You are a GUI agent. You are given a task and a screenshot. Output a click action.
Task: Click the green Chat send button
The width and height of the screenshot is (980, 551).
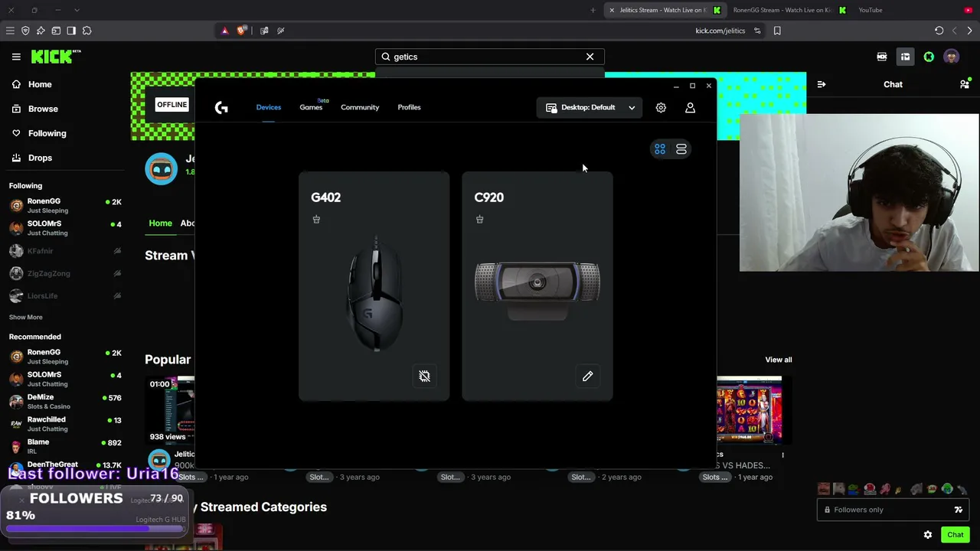coord(955,535)
